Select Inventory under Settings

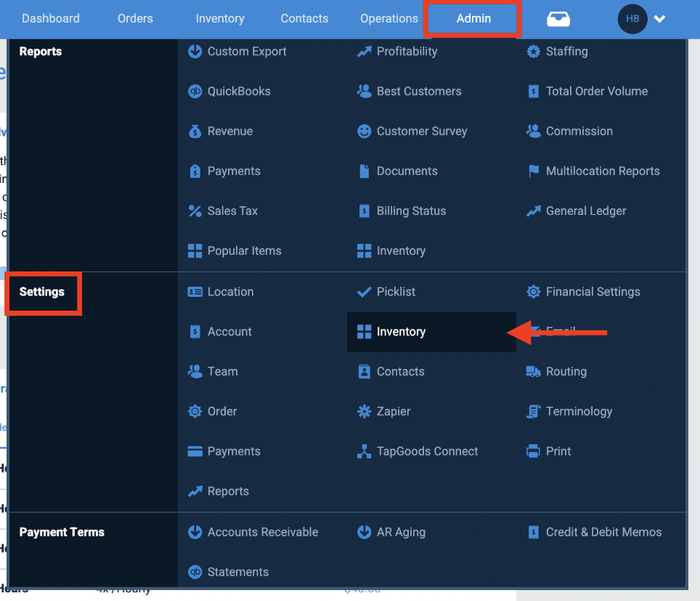pyautogui.click(x=432, y=332)
